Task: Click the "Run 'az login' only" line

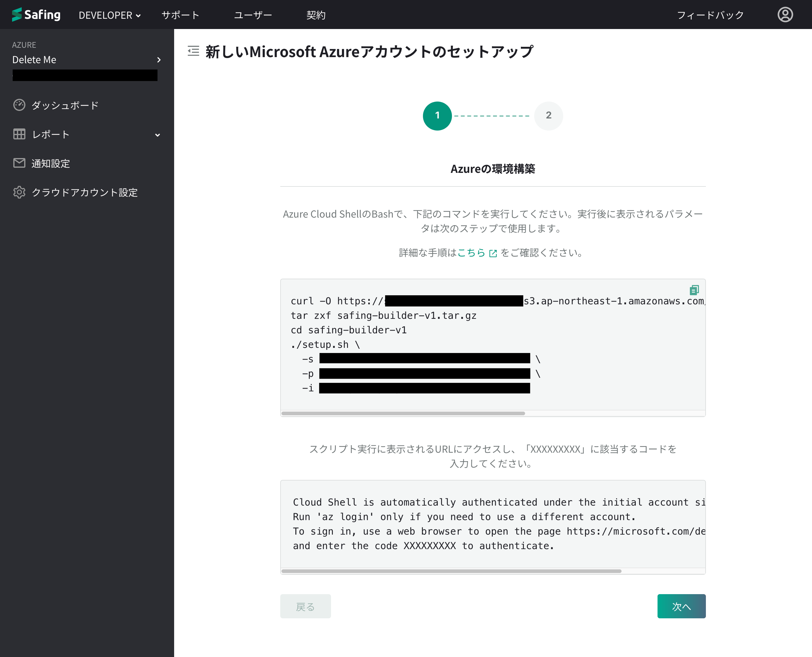Action: point(464,517)
